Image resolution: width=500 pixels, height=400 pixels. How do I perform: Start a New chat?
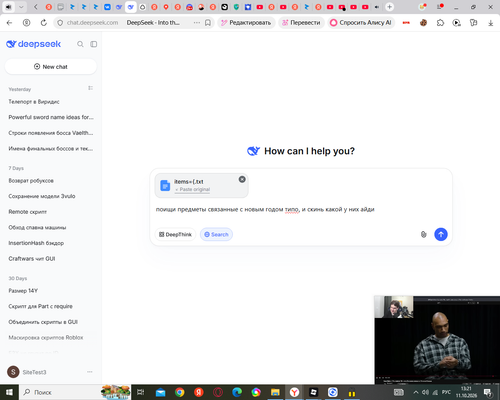pyautogui.click(x=51, y=67)
